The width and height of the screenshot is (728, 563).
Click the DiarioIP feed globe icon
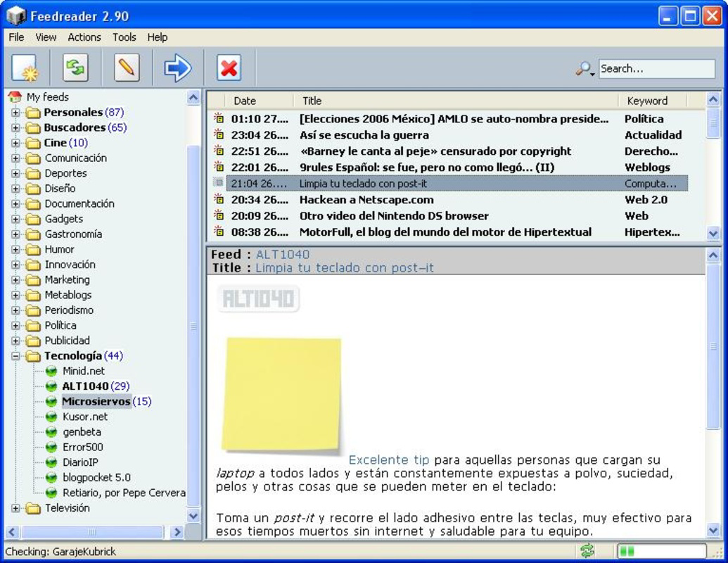51,462
